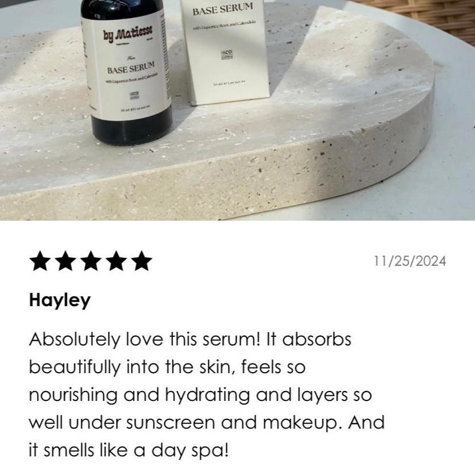Select the fifth rating star

(141, 261)
